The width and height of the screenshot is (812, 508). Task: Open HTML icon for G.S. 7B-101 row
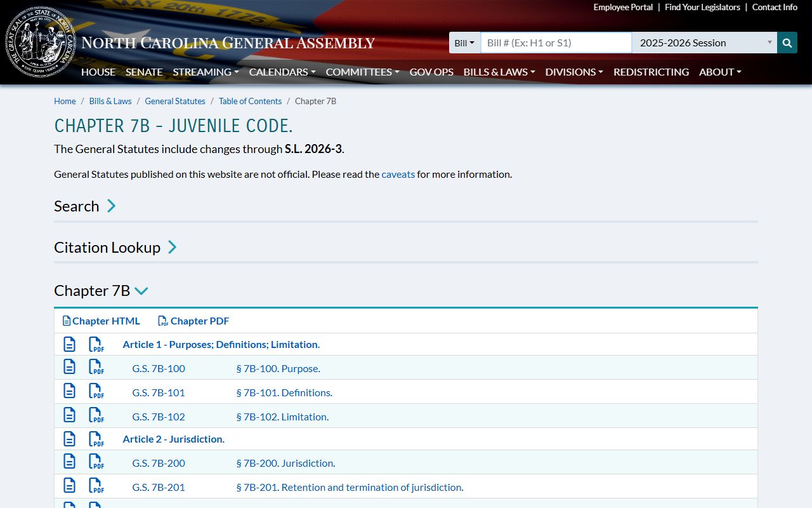point(69,391)
